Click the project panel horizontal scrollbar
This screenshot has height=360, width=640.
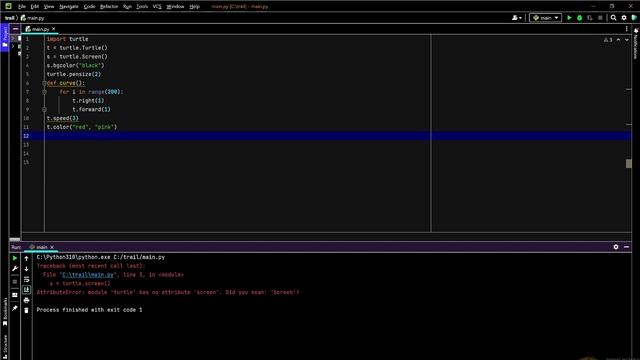tap(15, 239)
